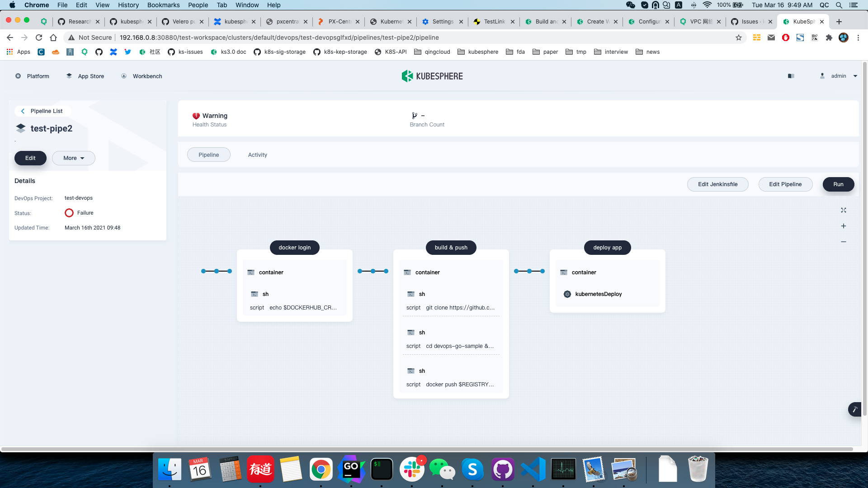
Task: Click the docs/book icon next to admin
Action: point(791,76)
